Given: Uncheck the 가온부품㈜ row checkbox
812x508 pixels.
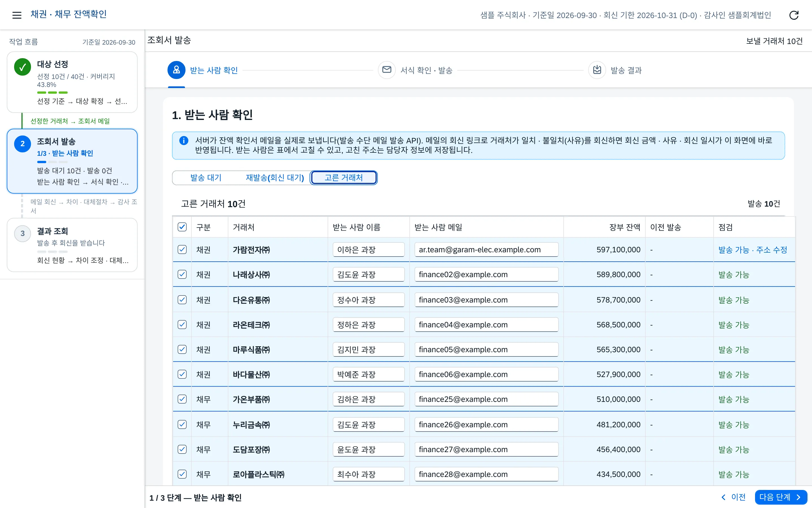Looking at the screenshot, I should coord(182,399).
